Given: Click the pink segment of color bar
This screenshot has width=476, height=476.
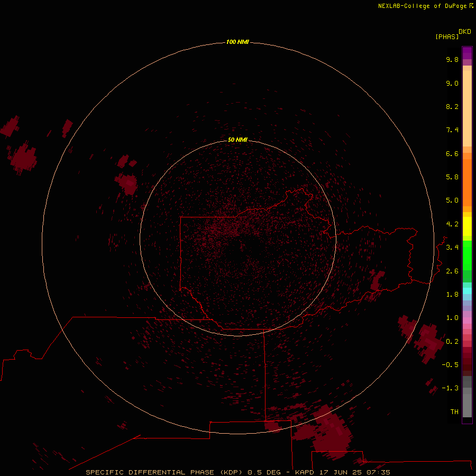Looking at the screenshot, I should pyautogui.click(x=467, y=321).
